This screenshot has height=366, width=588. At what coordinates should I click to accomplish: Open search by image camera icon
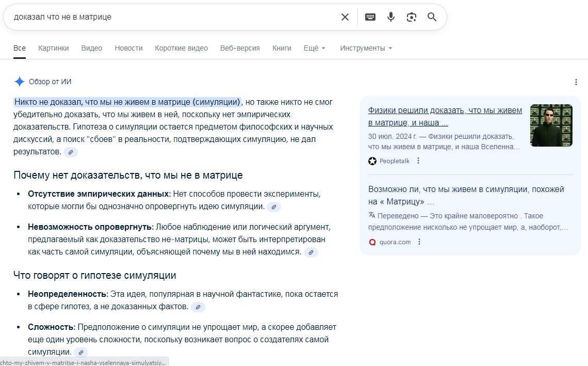coord(412,17)
